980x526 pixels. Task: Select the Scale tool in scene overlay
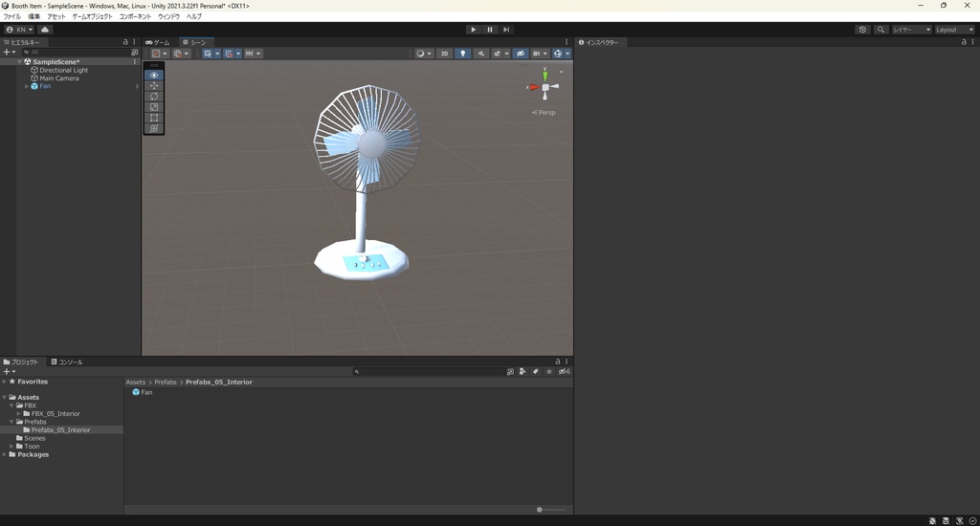(x=154, y=107)
